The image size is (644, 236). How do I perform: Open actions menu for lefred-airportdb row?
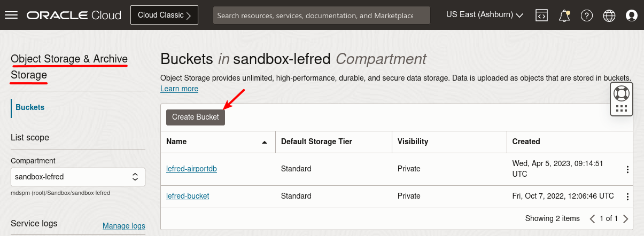[x=627, y=169]
